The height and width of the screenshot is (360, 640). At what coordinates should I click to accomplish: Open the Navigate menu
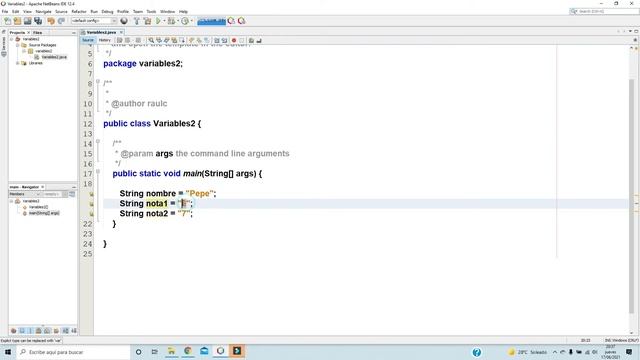43,11
